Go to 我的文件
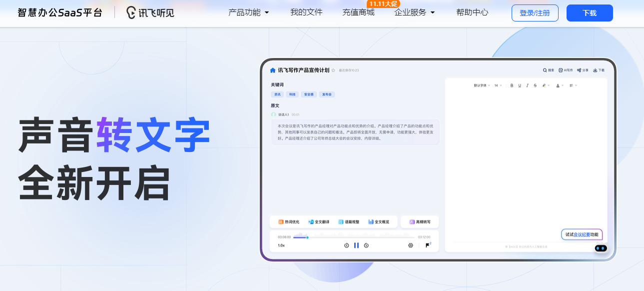 (306, 12)
